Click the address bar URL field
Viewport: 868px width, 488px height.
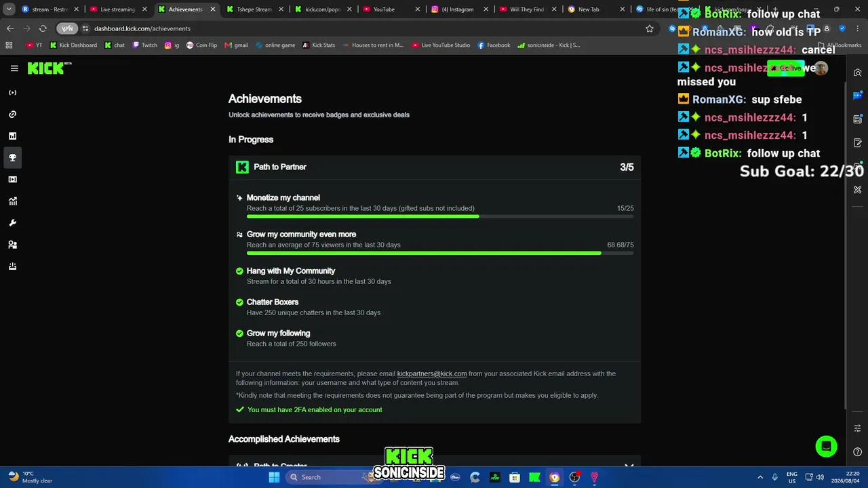click(x=366, y=28)
